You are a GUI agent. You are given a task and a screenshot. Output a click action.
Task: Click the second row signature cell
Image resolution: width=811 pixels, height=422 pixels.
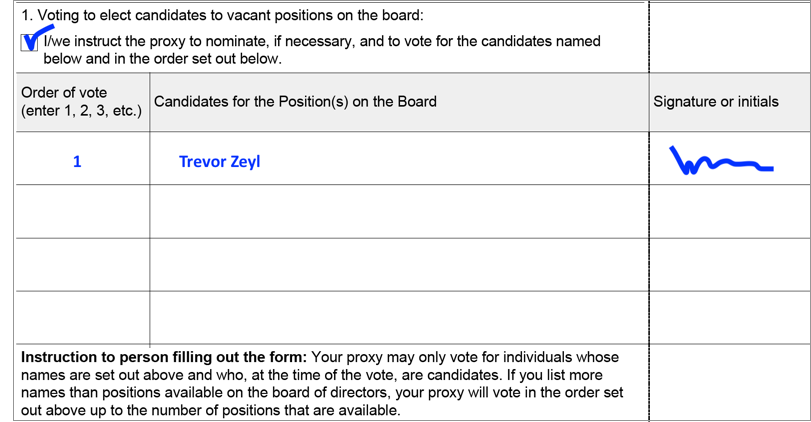tap(730, 212)
